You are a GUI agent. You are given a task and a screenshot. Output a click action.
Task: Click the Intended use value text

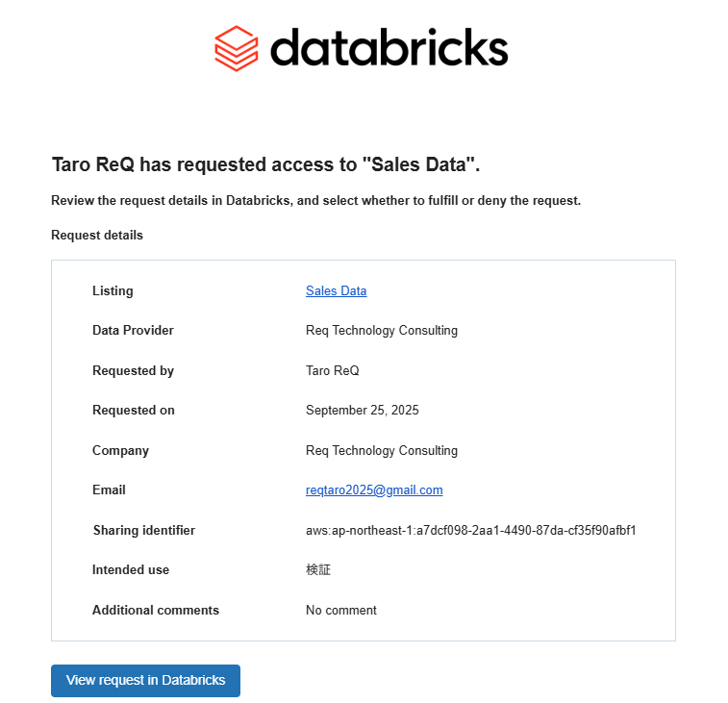tap(318, 569)
